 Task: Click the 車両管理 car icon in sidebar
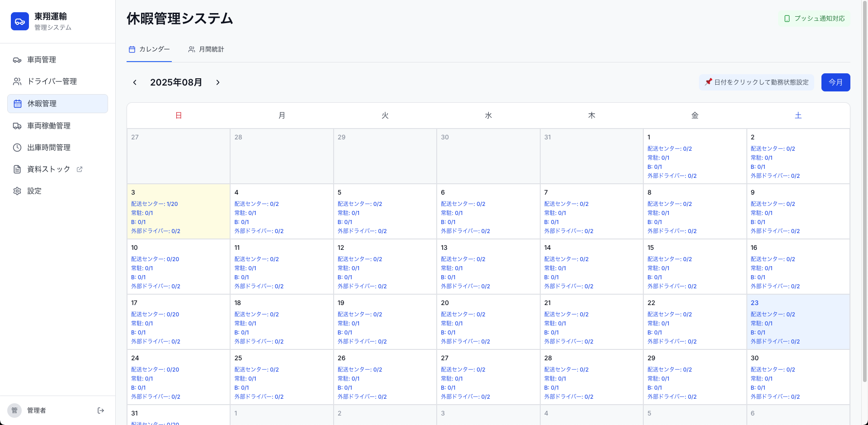coord(17,60)
